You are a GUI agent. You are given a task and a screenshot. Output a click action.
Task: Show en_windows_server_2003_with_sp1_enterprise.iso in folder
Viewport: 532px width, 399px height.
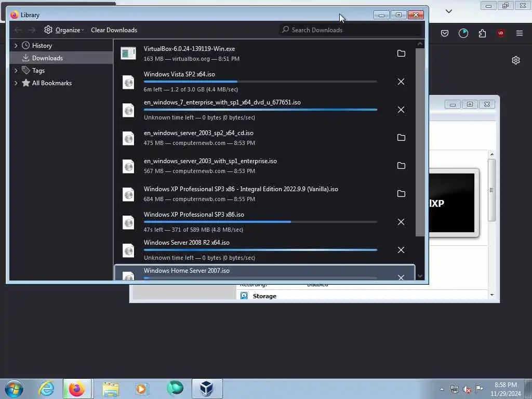click(401, 166)
